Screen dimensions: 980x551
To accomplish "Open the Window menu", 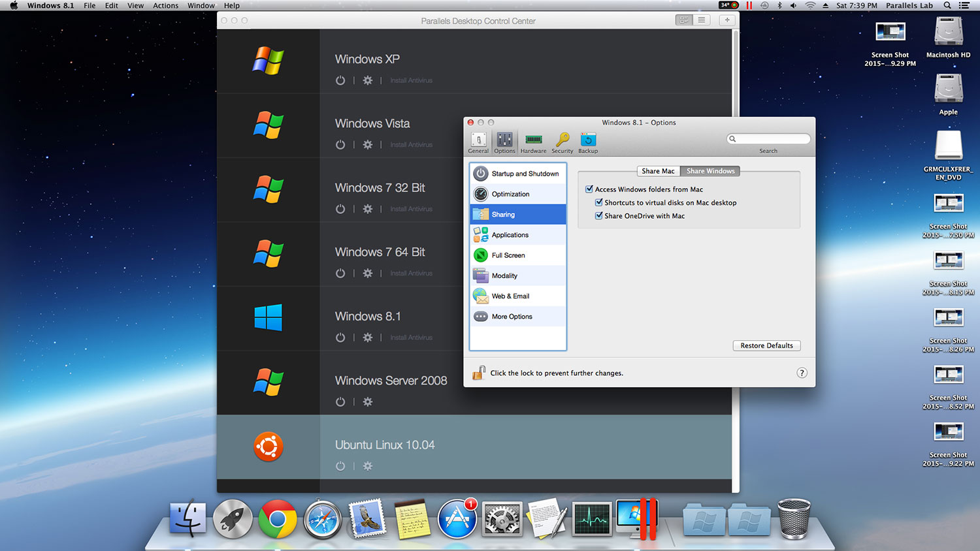I will click(x=201, y=5).
